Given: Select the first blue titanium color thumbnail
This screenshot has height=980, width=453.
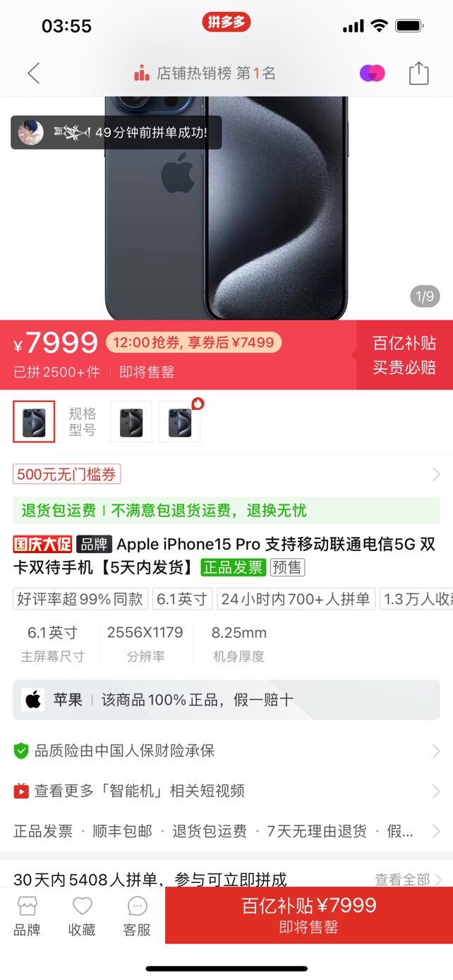Looking at the screenshot, I should (34, 422).
